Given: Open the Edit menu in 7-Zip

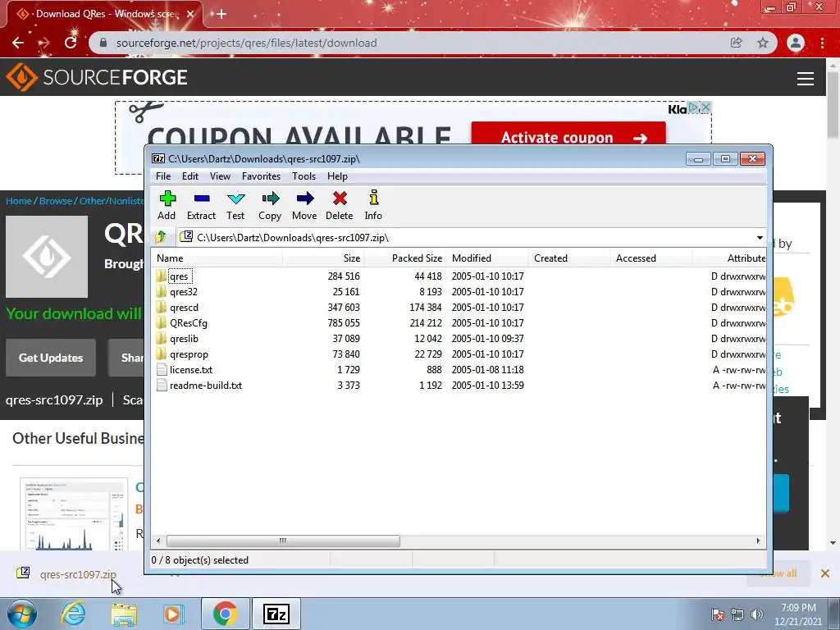Looking at the screenshot, I should [x=190, y=176].
